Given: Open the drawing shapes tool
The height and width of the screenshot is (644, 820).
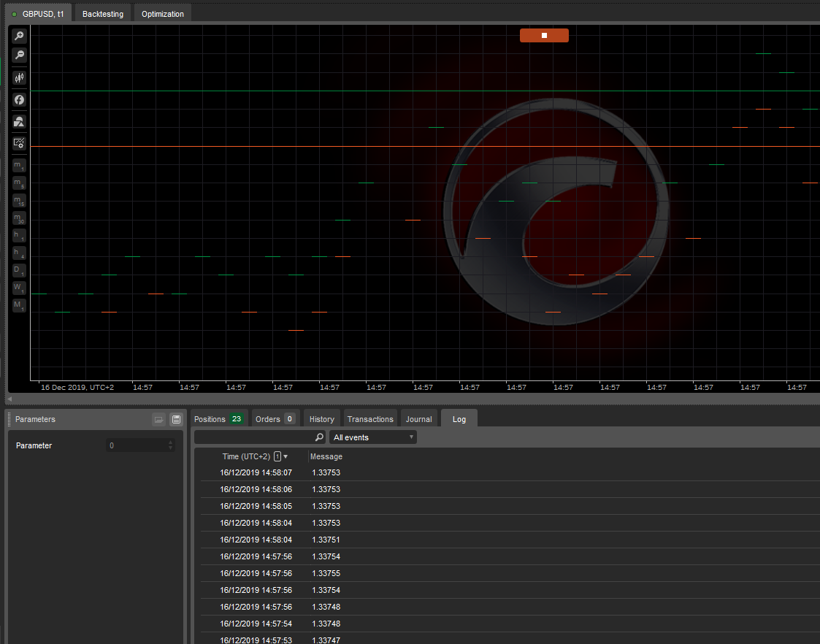Looking at the screenshot, I should tap(19, 122).
